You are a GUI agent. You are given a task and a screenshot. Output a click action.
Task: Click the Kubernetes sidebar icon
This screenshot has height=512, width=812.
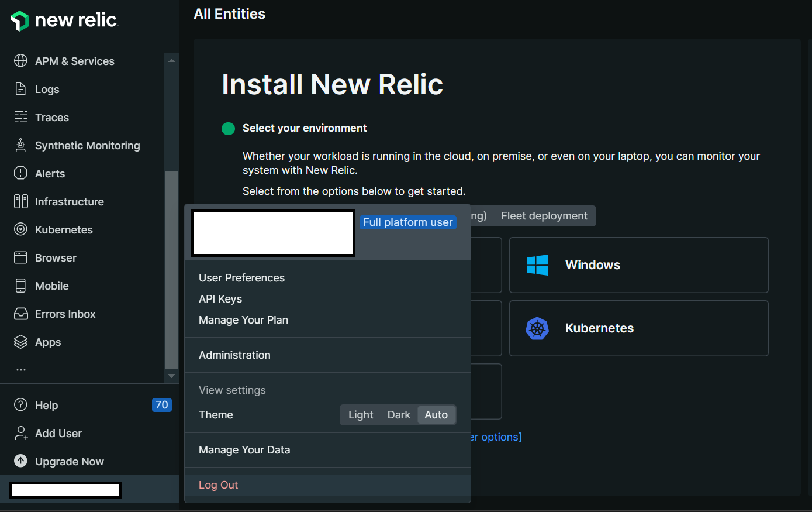click(x=20, y=229)
